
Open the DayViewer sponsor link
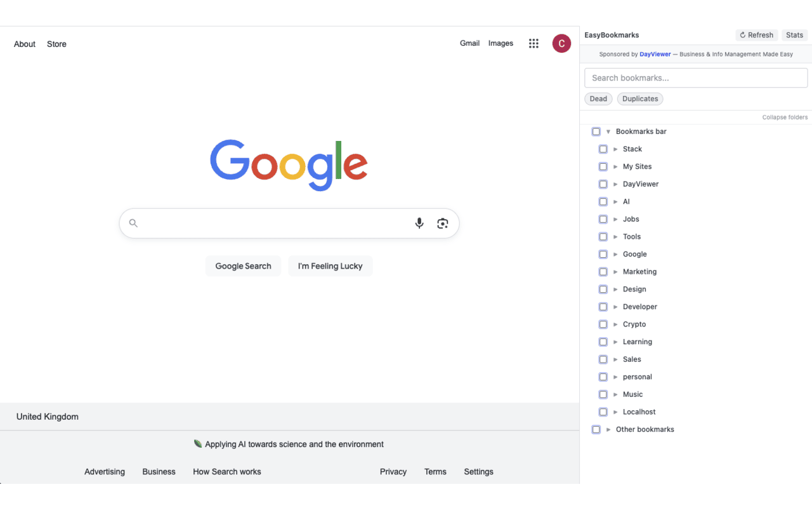[x=655, y=54]
